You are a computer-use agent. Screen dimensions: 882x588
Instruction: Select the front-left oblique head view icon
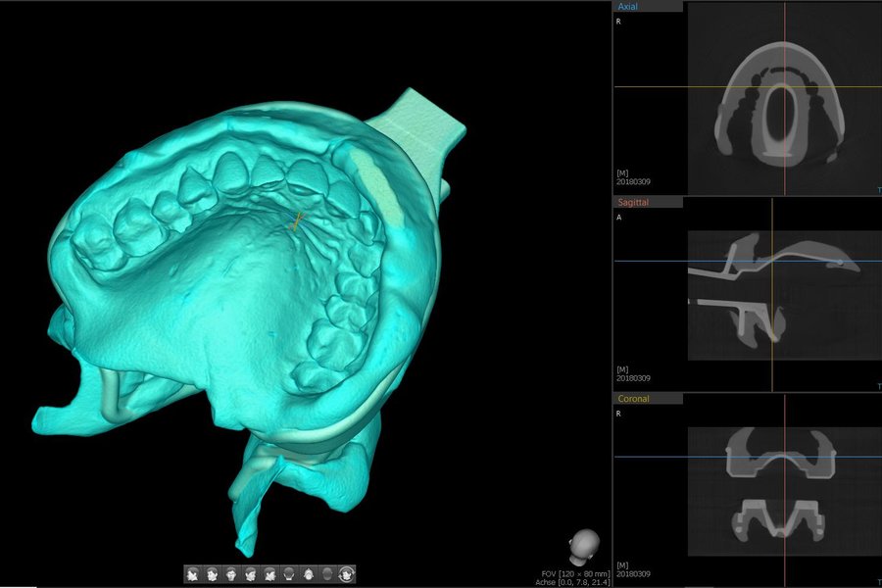click(x=213, y=574)
